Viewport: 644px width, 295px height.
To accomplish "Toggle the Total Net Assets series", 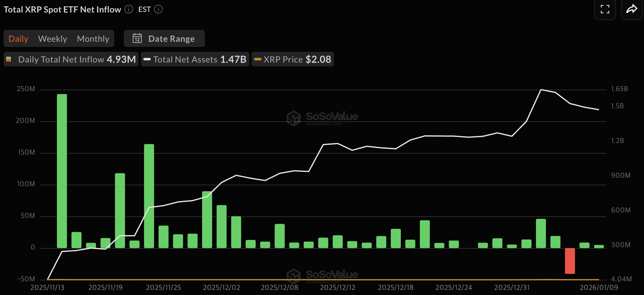I will pos(195,59).
